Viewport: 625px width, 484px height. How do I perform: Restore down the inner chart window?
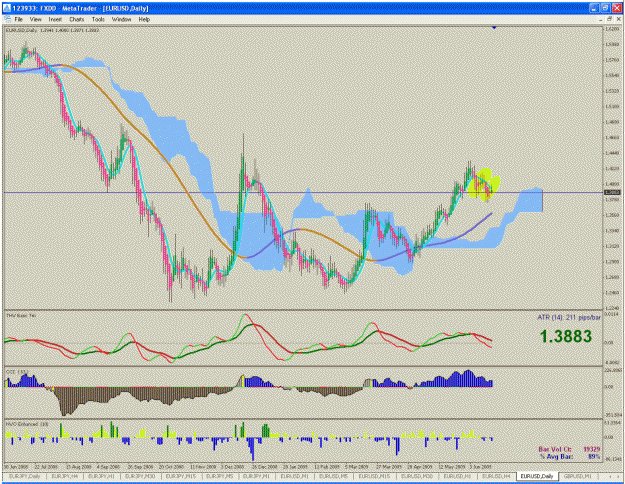[x=609, y=19]
